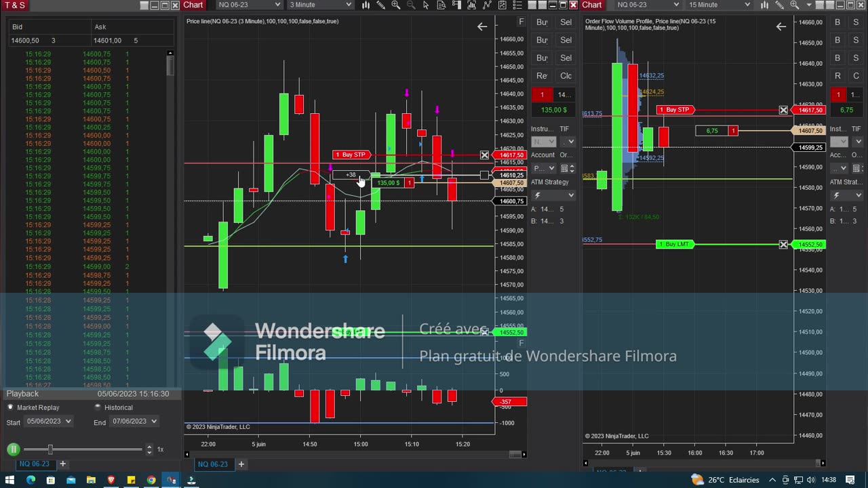Cancel Buy STP order X in 15 Minute chart
This screenshot has height=488, width=868.
783,110
